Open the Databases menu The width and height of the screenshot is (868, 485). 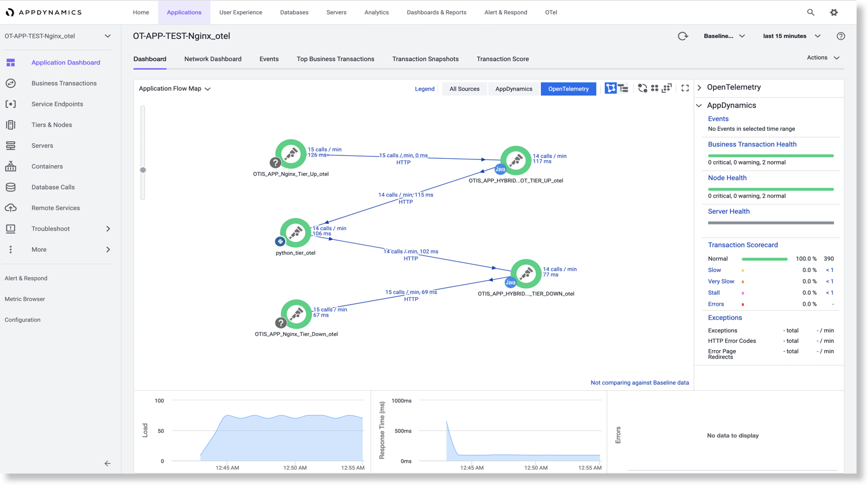point(294,12)
